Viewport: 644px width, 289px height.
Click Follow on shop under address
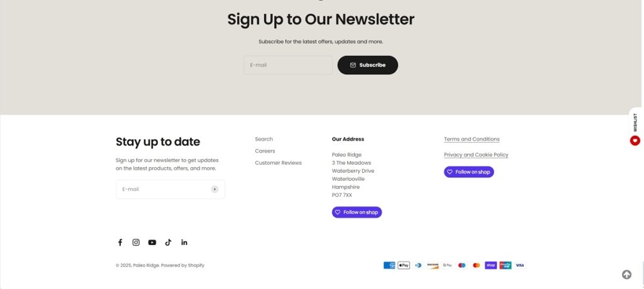[357, 212]
